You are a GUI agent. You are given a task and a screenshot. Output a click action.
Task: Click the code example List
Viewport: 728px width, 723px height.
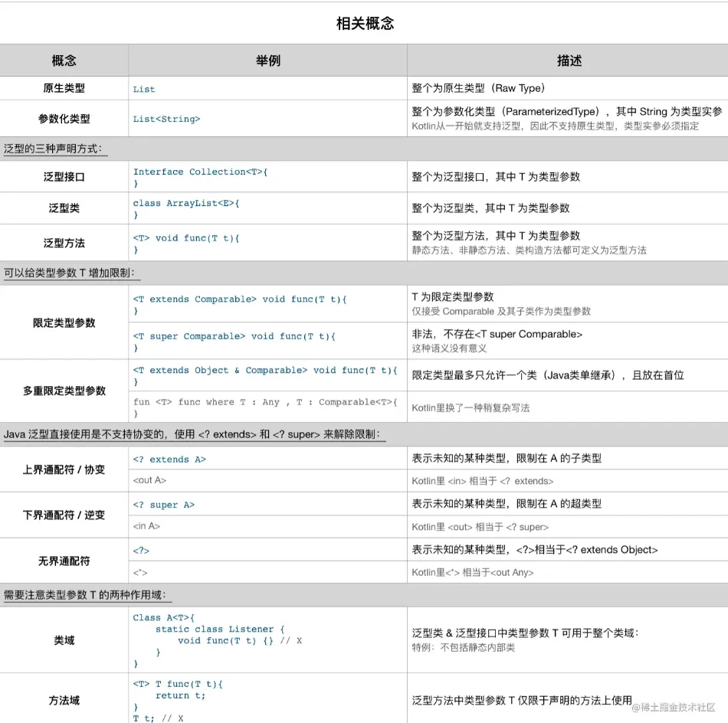pyautogui.click(x=144, y=89)
